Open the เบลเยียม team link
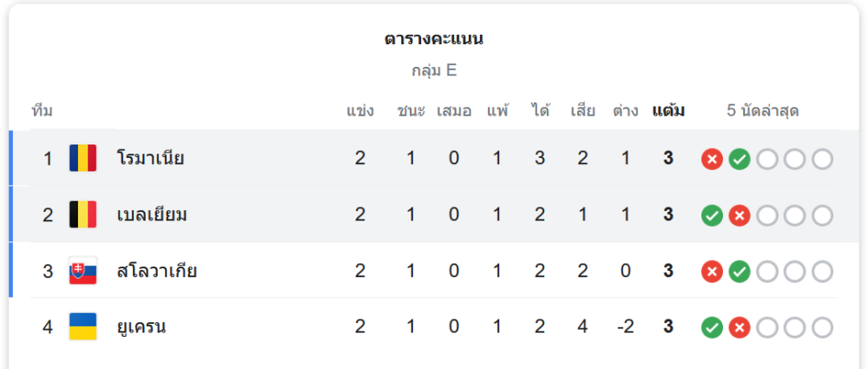This screenshot has height=369, width=868. (152, 214)
